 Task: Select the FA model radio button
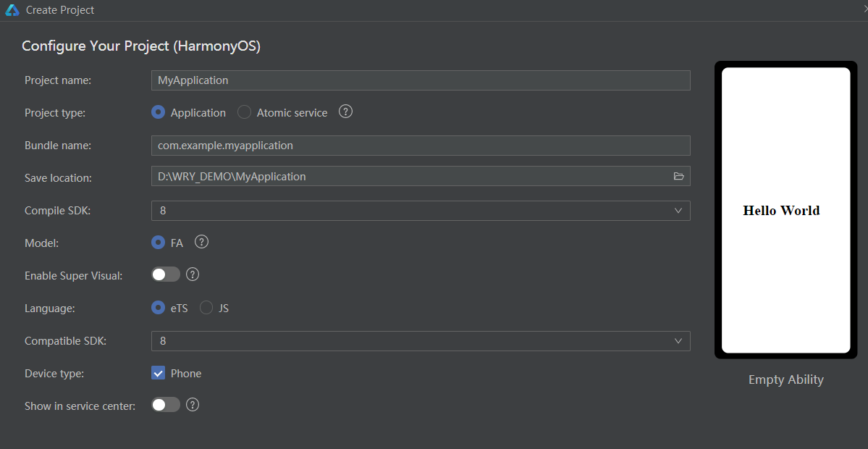click(159, 243)
